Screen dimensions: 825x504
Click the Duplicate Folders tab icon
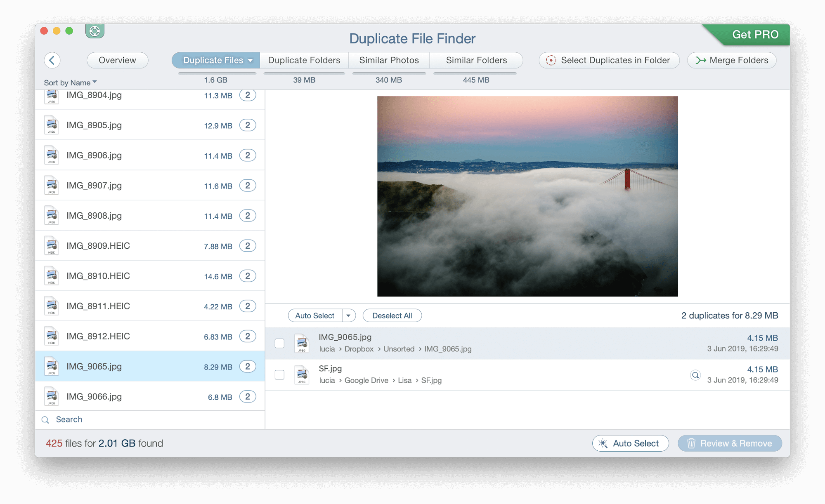tap(303, 59)
